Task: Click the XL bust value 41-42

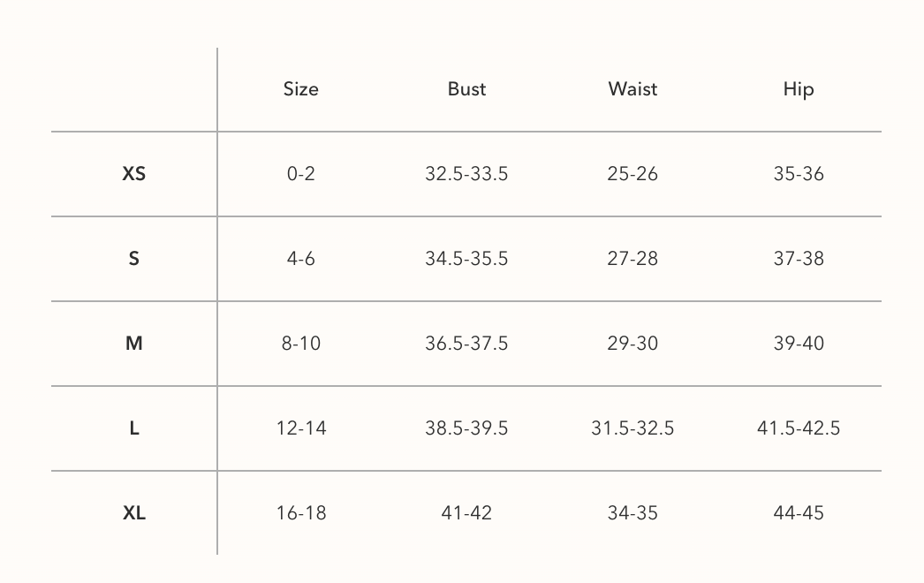Action: [x=466, y=513]
